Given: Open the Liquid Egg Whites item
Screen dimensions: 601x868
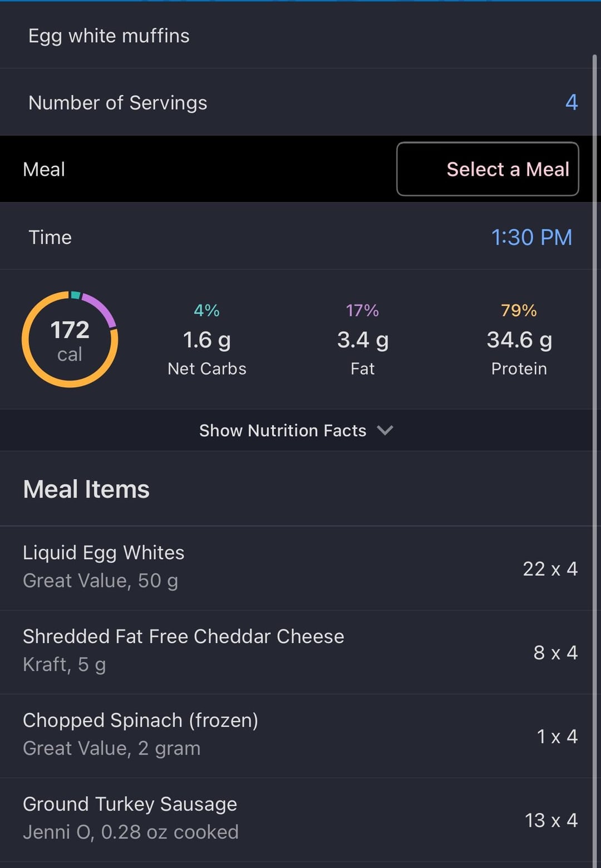Looking at the screenshot, I should pos(104,566).
